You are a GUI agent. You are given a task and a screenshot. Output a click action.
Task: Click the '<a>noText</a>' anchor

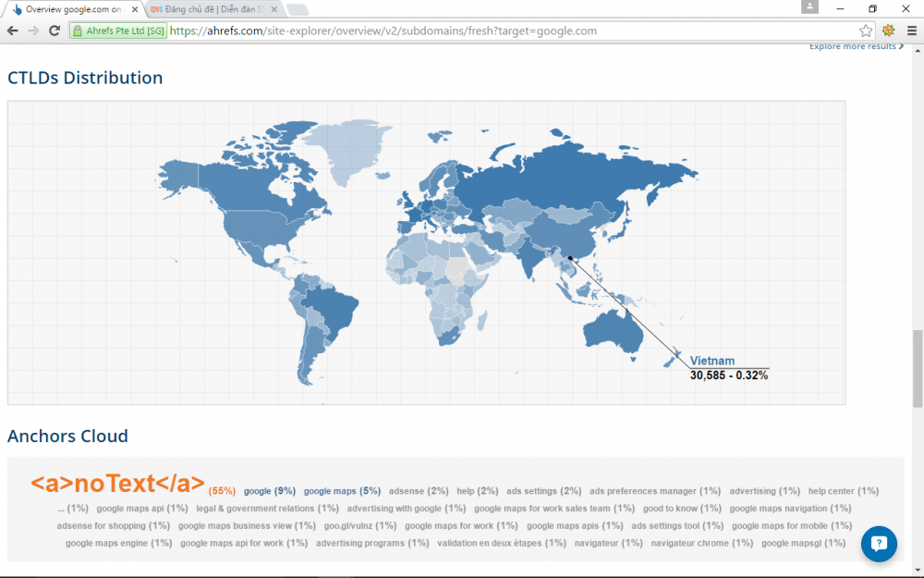(x=117, y=483)
